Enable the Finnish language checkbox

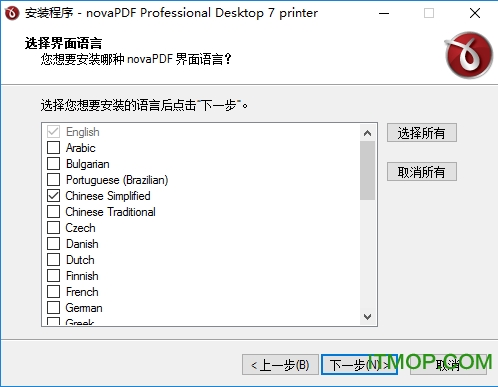coord(53,275)
